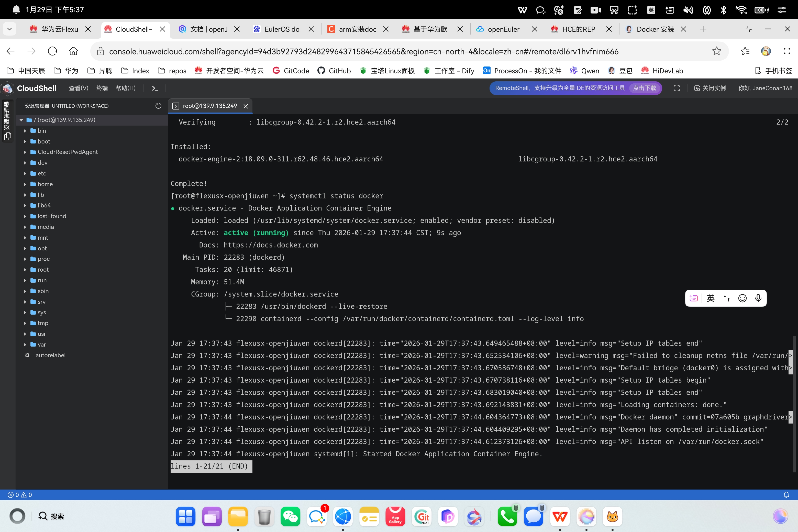Toggle 英 input language in floating toolbar

711,298
